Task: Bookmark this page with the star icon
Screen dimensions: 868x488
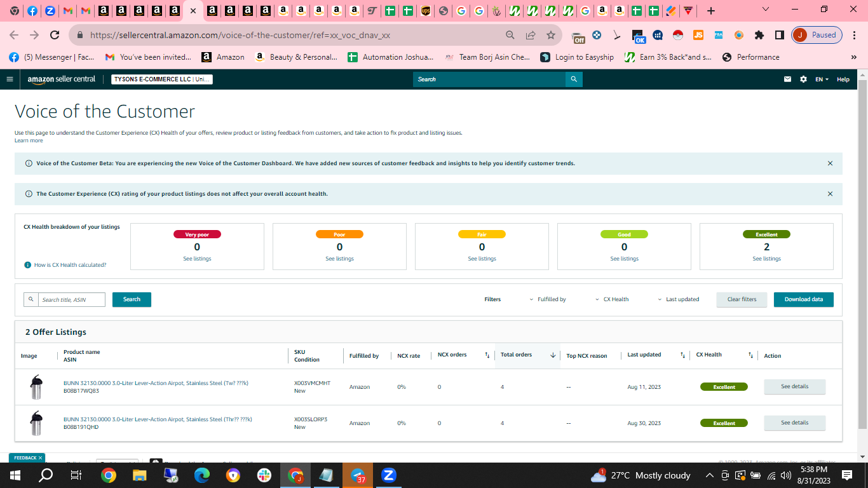Action: pos(551,35)
